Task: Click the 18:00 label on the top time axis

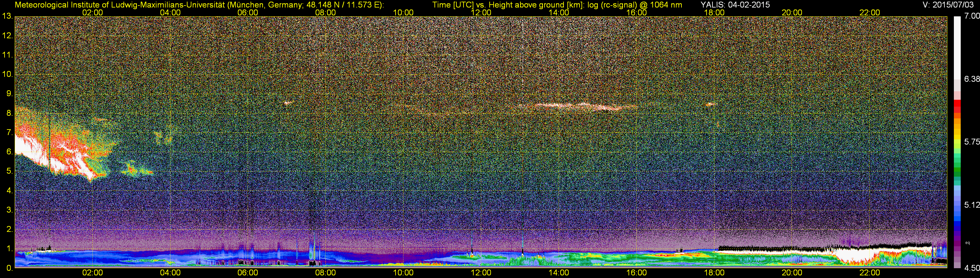Action: click(714, 12)
